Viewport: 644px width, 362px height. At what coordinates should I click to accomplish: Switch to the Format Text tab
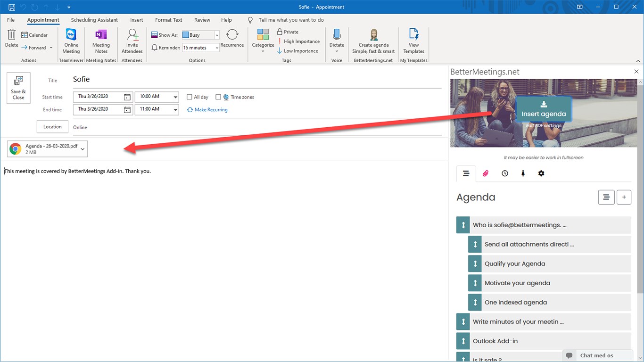[x=169, y=20]
